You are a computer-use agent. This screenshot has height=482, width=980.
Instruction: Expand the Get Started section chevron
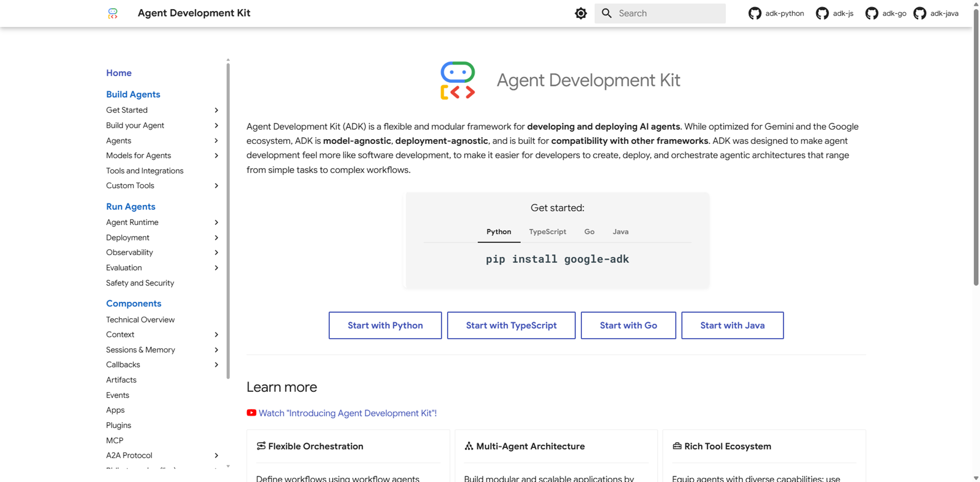point(217,110)
